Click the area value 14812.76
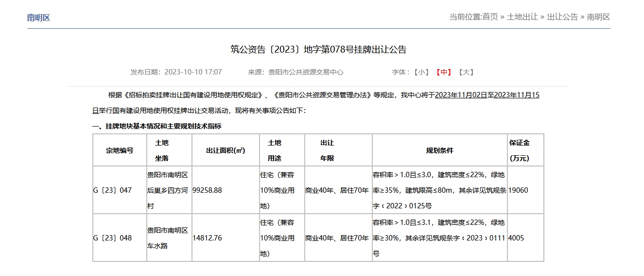Viewport: 644px width, 276px height. point(208,238)
